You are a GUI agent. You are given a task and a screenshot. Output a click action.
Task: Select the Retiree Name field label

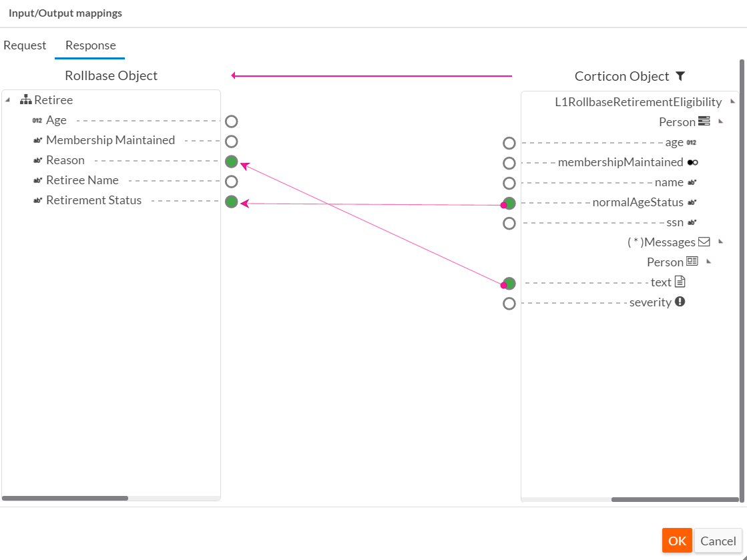(82, 180)
